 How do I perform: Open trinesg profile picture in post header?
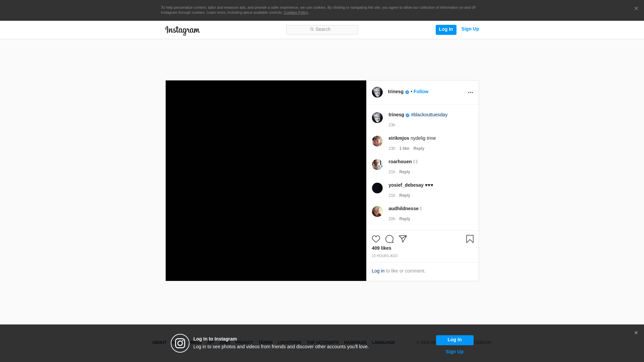[377, 92]
